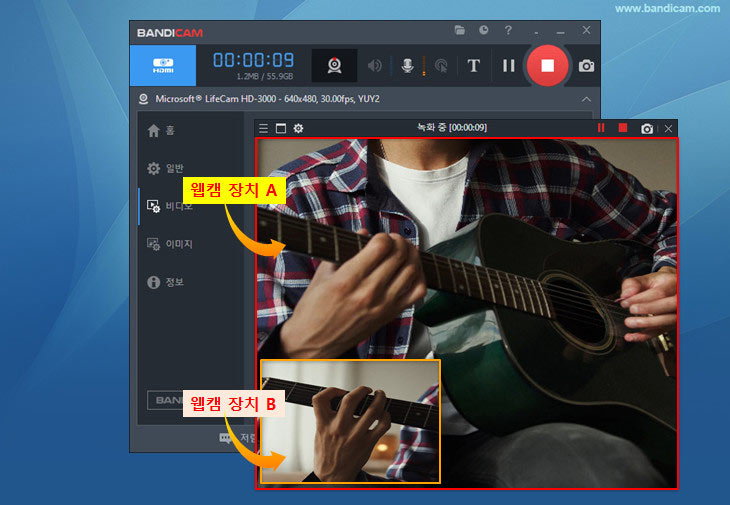Toggle speaker sound recording icon
Image resolution: width=730 pixels, height=505 pixels.
[x=374, y=66]
